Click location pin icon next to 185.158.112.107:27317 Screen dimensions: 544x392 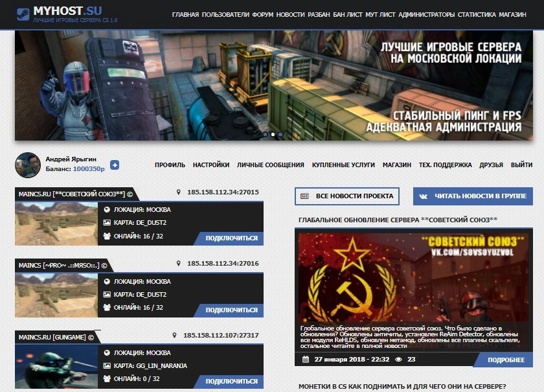[174, 335]
